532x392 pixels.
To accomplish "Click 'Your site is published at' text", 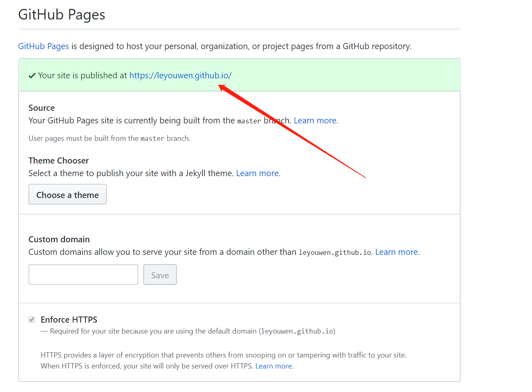I will [82, 75].
